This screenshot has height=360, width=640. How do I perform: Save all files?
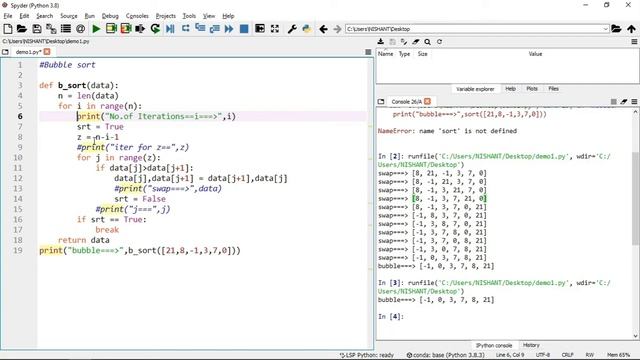(51, 29)
